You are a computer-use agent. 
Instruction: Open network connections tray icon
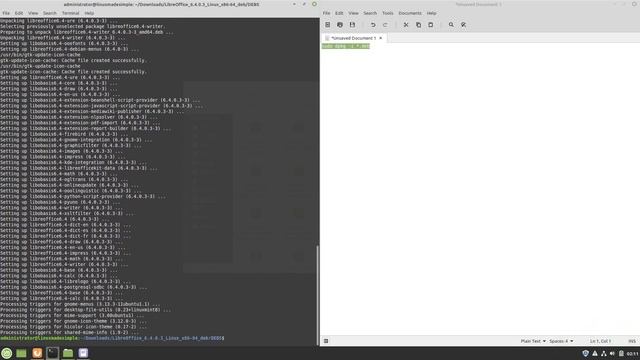604,353
